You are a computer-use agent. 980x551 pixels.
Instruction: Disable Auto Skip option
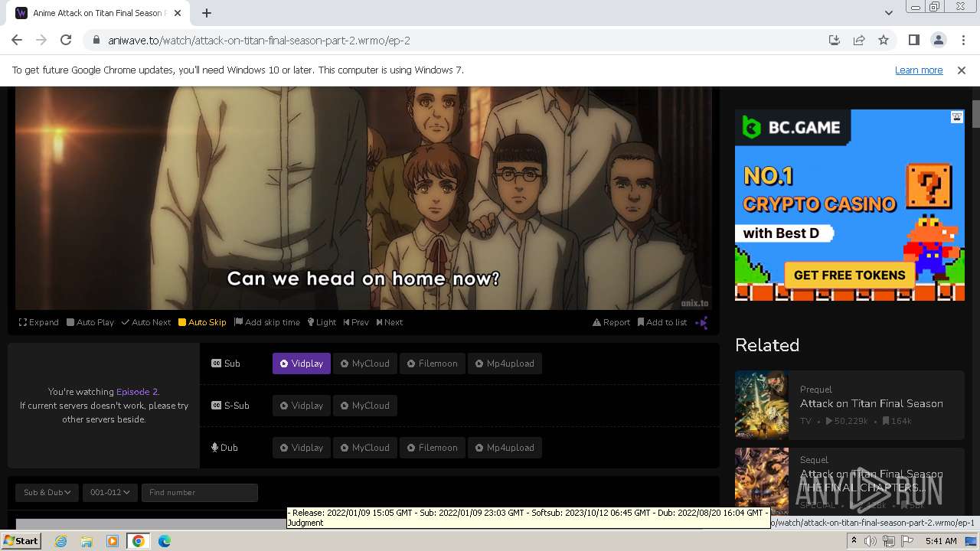[x=202, y=322]
